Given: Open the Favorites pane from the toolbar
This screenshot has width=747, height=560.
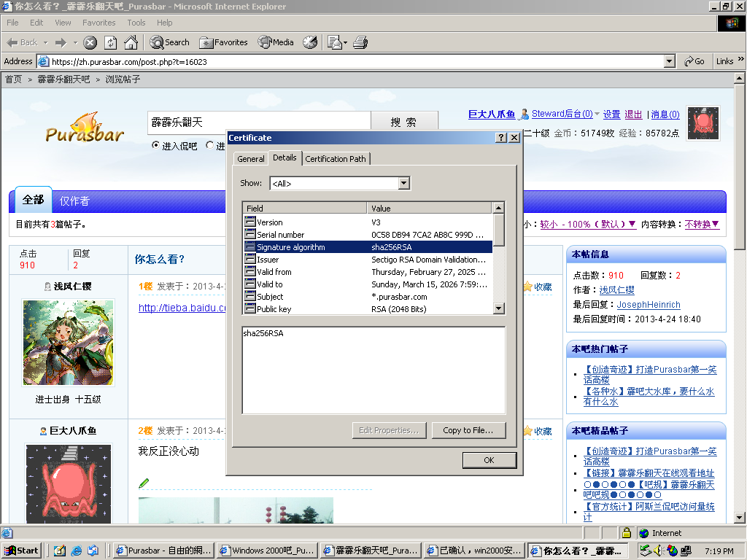Looking at the screenshot, I should click(224, 42).
